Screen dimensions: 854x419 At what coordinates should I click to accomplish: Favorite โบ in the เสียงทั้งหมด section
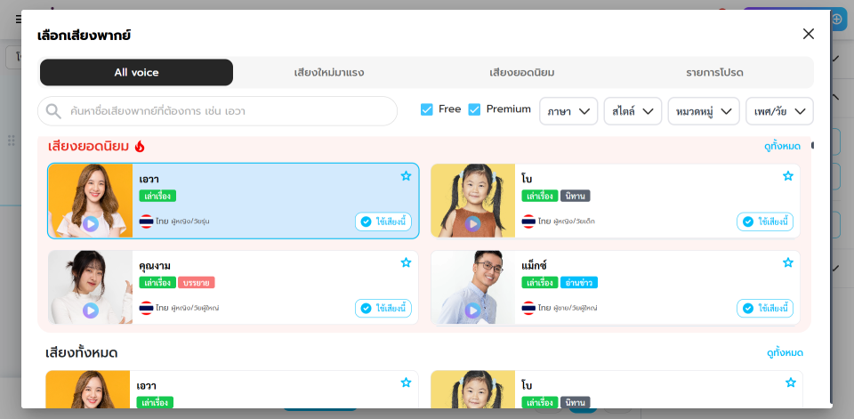pos(790,382)
